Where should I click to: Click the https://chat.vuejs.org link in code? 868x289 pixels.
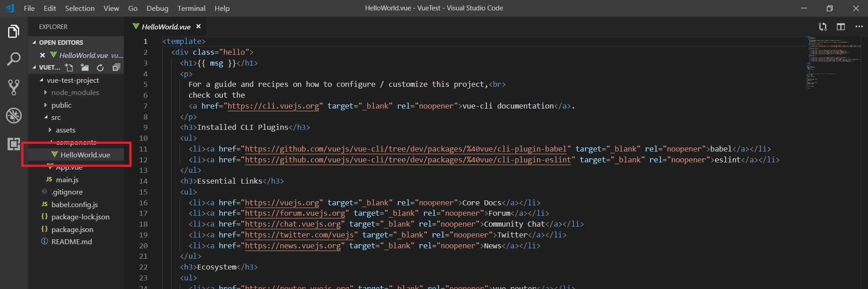292,224
